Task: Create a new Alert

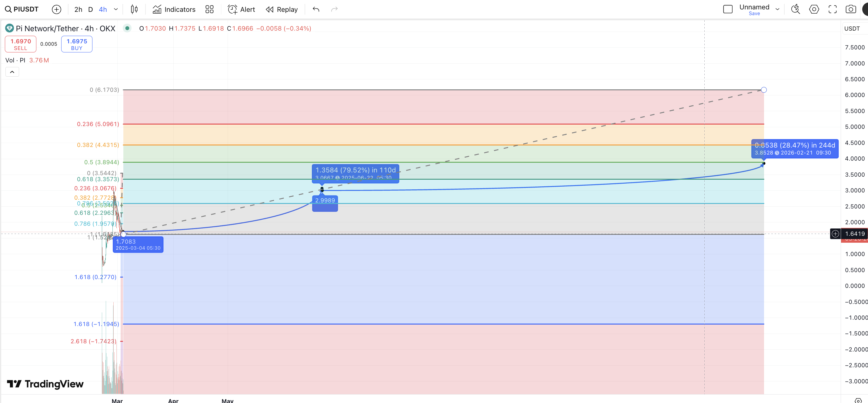Action: tap(241, 9)
